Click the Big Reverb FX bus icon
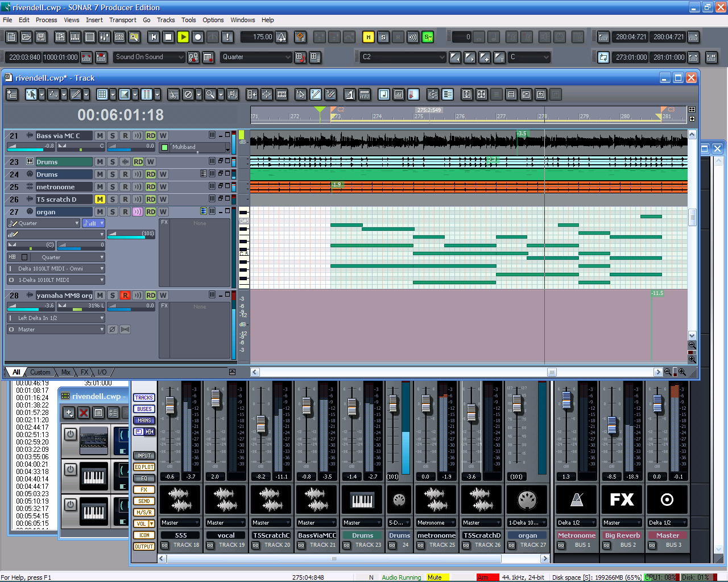 point(622,500)
